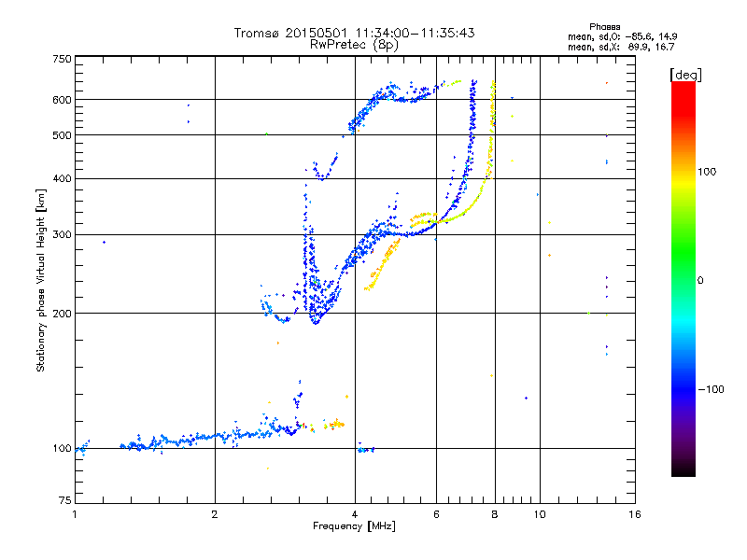Click the y-axis tick label '75'
Image resolution: width=747 pixels, height=560 pixels.
(x=65, y=500)
